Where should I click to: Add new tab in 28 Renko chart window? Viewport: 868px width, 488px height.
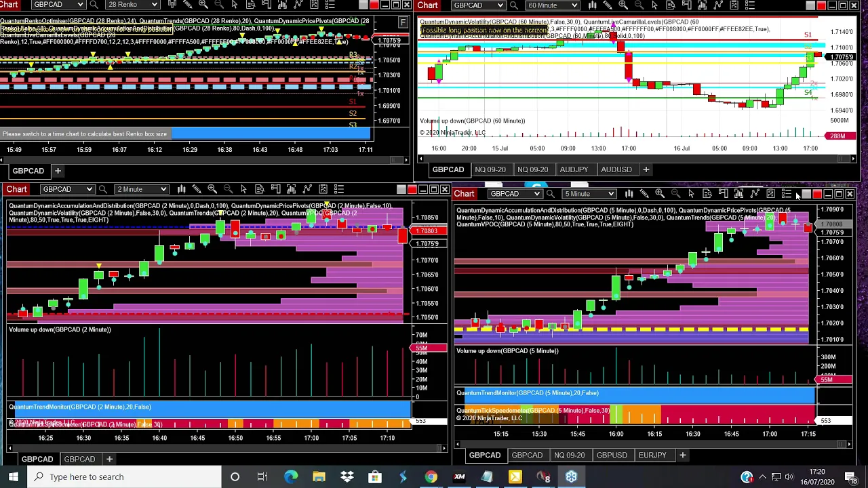58,171
